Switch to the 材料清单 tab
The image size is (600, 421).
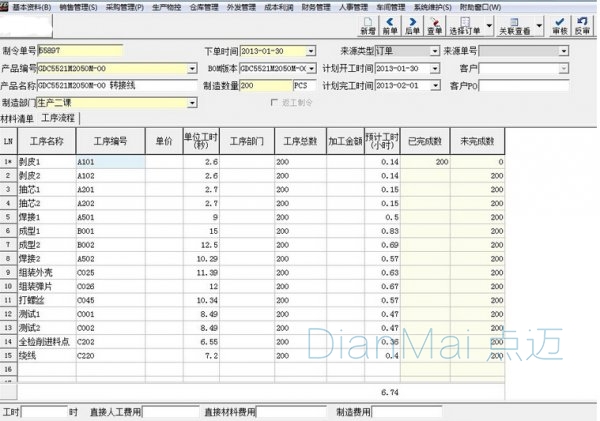pyautogui.click(x=17, y=119)
